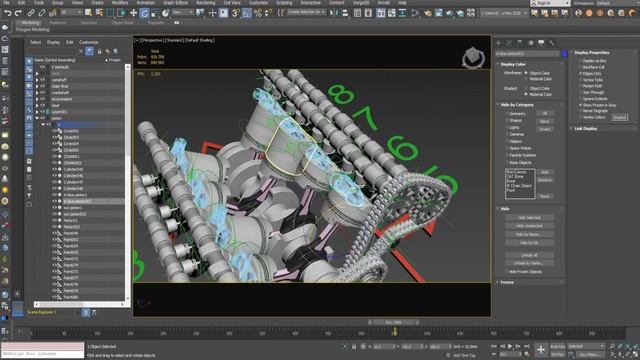The image size is (640, 360).
Task: Open the Rendering menu
Action: coord(205,2)
